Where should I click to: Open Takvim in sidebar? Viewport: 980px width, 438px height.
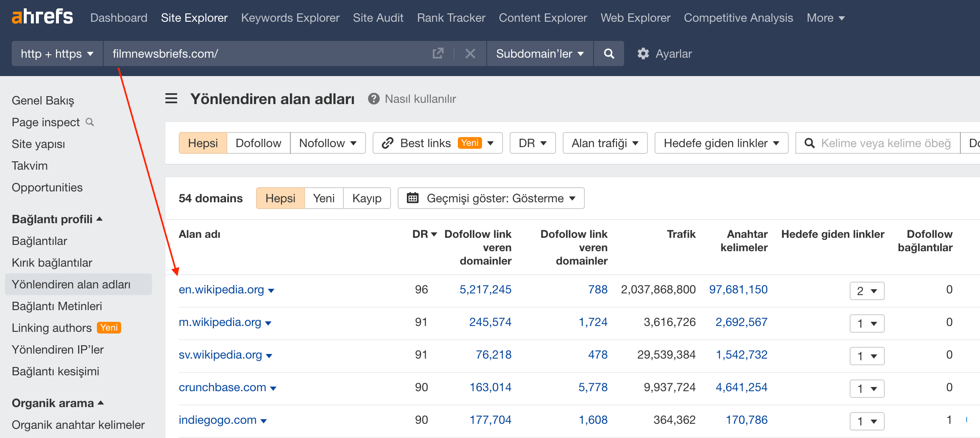(30, 166)
